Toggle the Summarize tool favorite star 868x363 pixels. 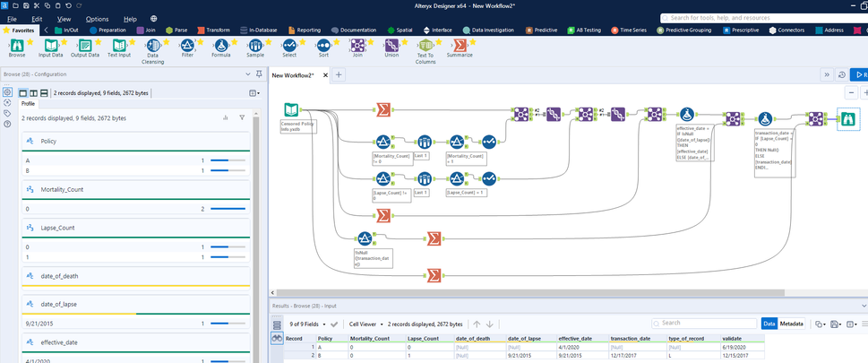(x=473, y=42)
